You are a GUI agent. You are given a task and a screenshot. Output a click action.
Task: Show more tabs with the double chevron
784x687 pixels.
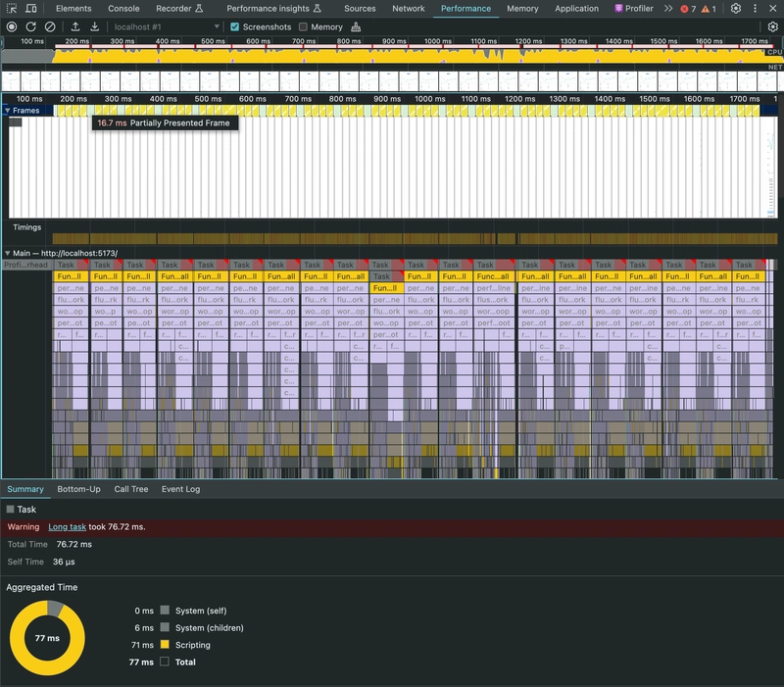(668, 9)
